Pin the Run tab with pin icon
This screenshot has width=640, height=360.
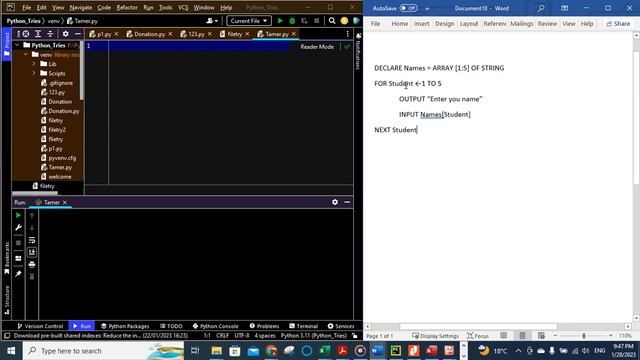pos(18,274)
